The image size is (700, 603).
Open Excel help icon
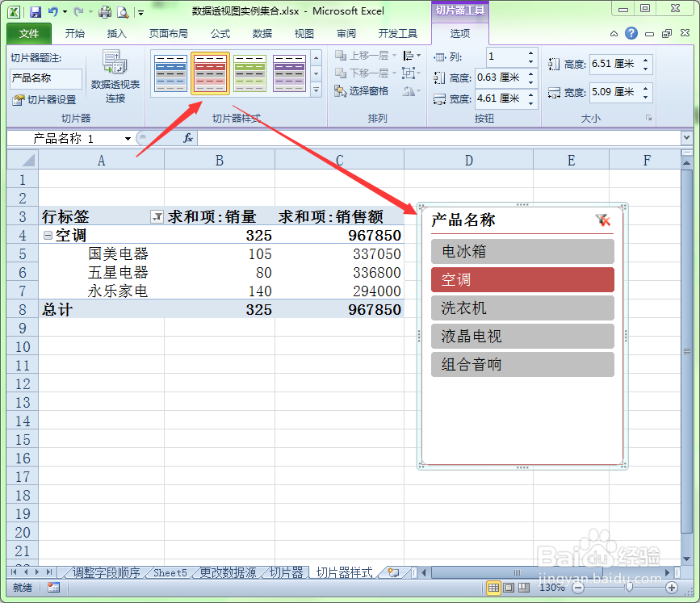click(x=631, y=33)
